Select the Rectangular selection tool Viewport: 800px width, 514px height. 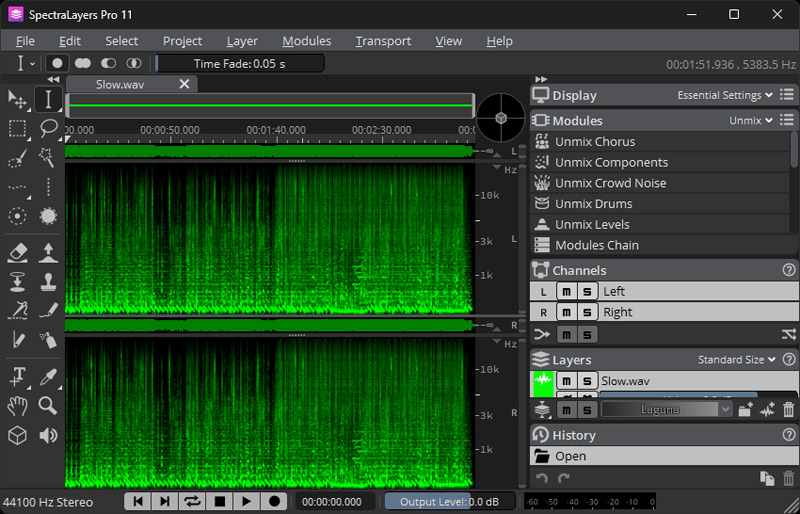pos(17,128)
